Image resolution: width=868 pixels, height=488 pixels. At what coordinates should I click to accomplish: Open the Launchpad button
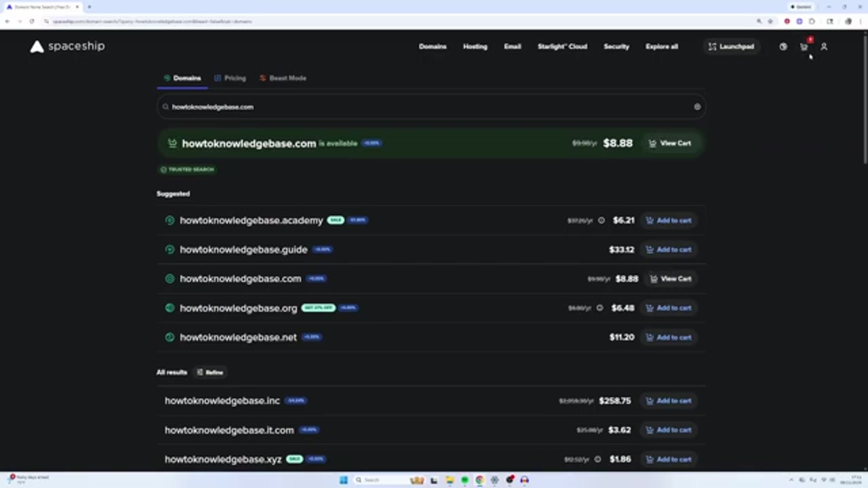click(731, 47)
